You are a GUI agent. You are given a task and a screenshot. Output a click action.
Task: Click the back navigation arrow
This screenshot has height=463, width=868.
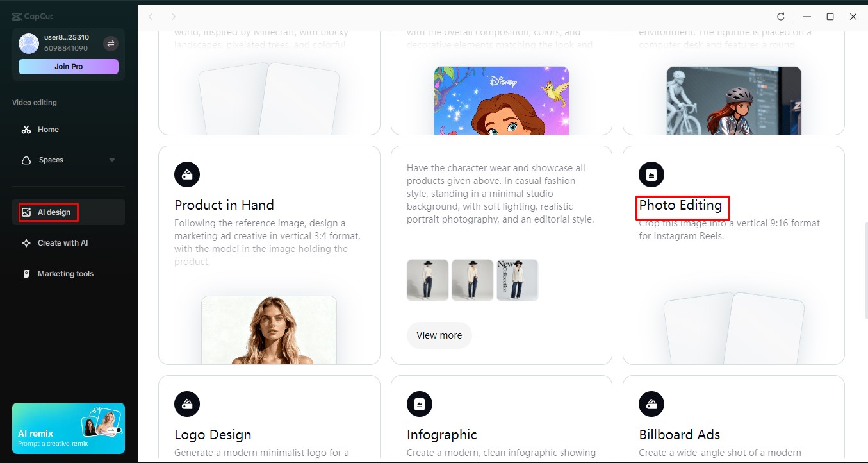(x=150, y=17)
